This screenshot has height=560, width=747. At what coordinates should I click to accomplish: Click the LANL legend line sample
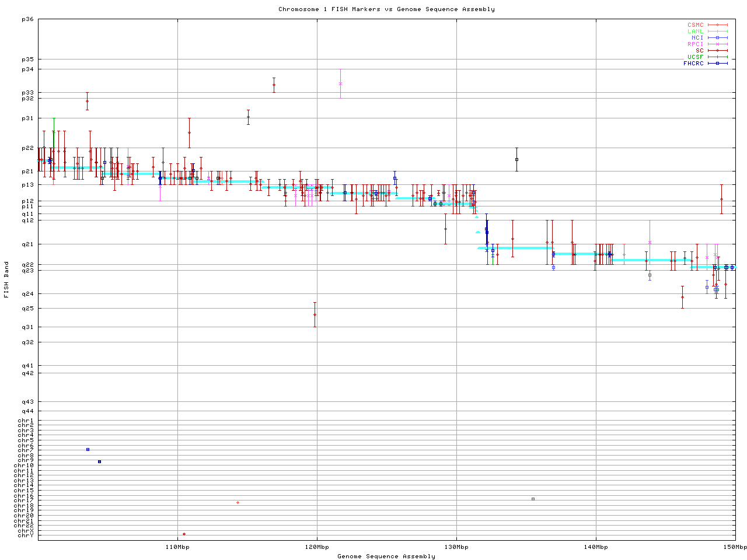[717, 32]
